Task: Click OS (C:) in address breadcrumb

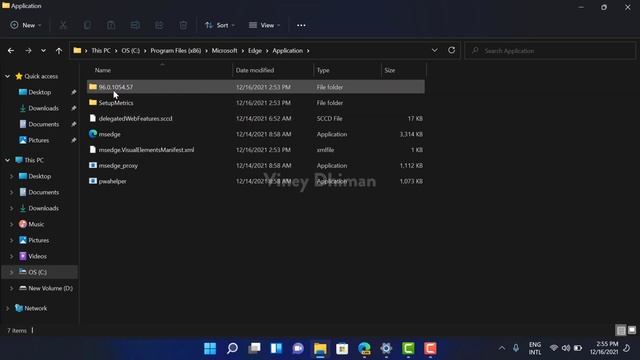Action: 131,51
